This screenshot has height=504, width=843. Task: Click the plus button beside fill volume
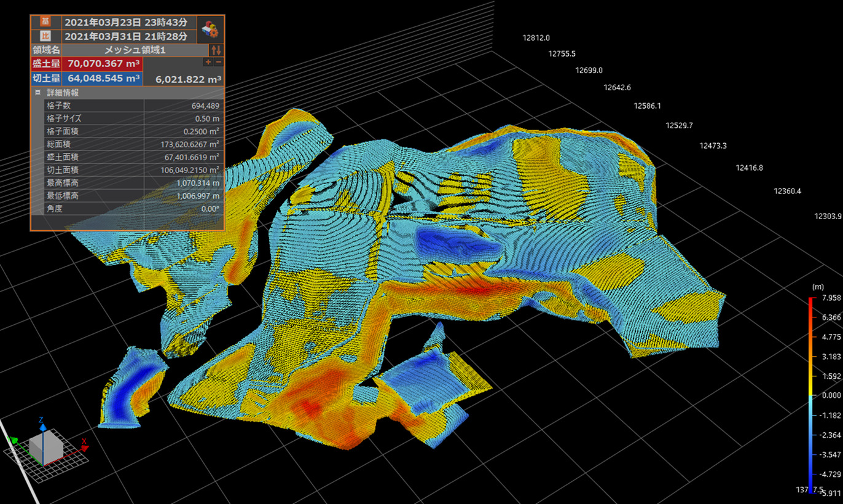click(208, 63)
